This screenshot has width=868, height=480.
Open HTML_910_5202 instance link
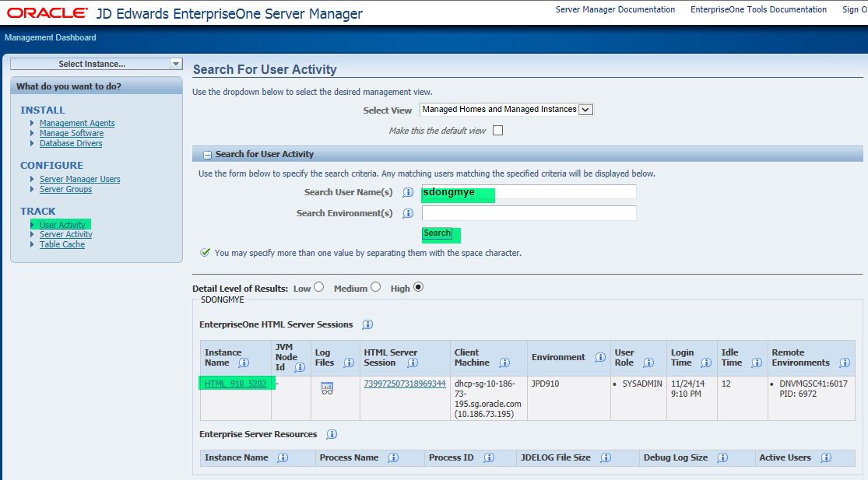click(x=235, y=384)
